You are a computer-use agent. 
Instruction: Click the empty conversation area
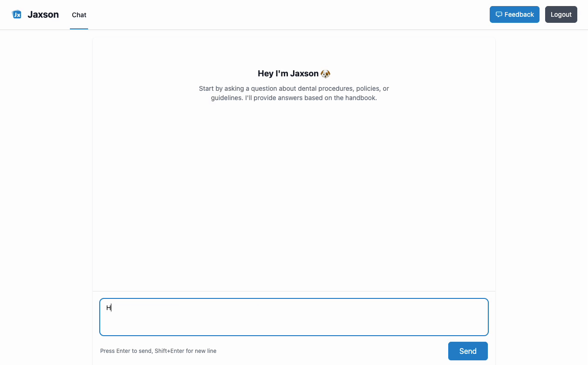[x=294, y=196]
